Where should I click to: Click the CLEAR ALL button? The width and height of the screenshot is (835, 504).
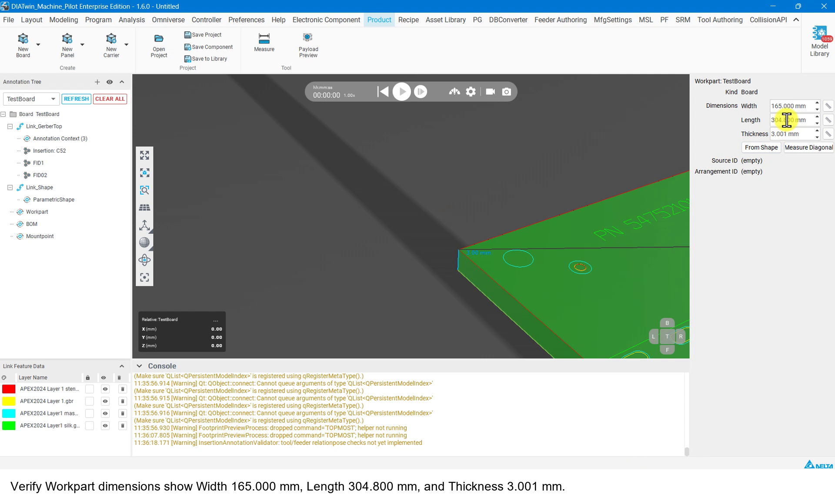pos(110,99)
